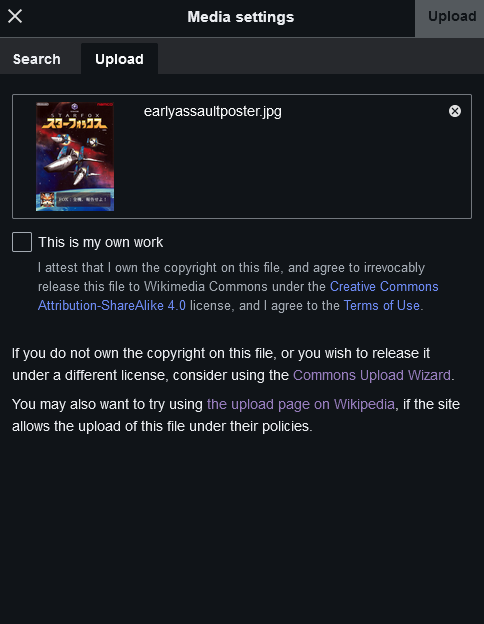
Task: Click the earlyassaultposter.jpg filename
Action: point(213,111)
